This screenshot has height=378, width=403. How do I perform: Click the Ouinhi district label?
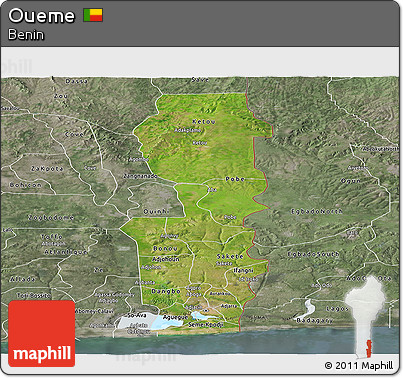pyautogui.click(x=156, y=212)
